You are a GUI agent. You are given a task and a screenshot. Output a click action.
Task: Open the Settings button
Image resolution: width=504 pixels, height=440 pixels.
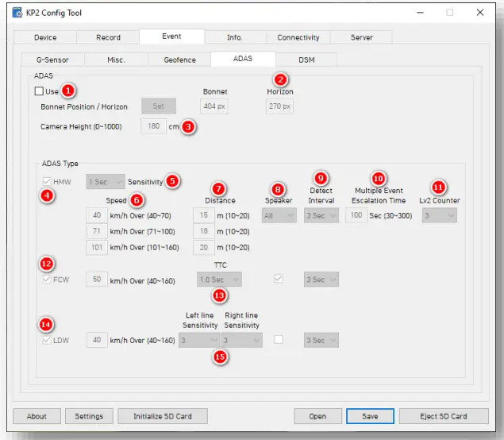[x=89, y=416]
